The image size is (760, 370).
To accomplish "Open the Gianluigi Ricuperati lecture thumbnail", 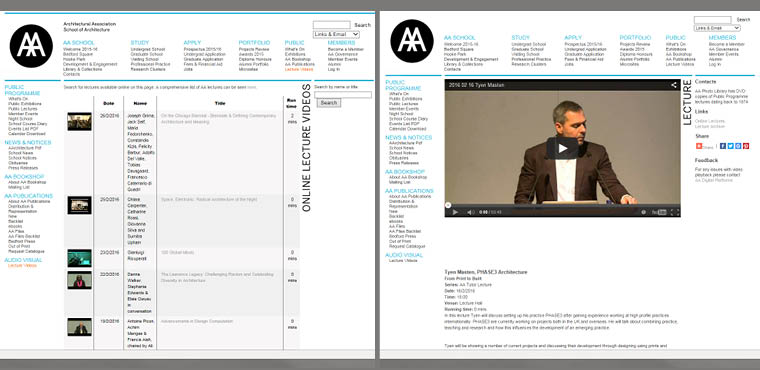I will 79,258.
